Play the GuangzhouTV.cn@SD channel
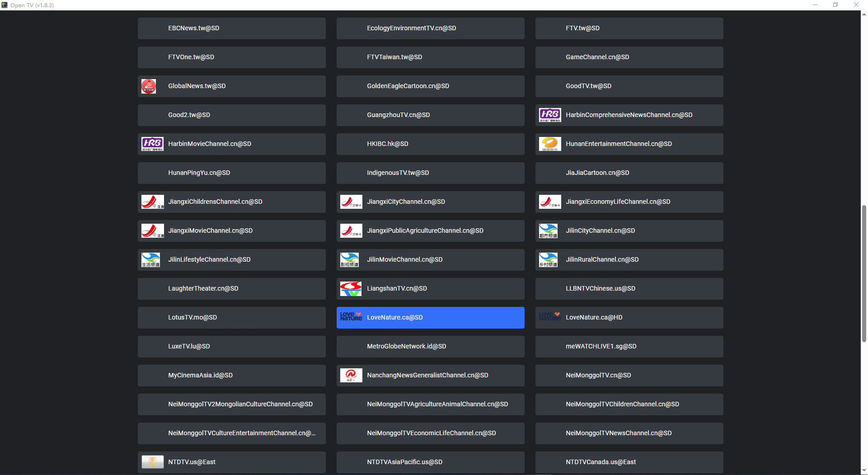This screenshot has height=475, width=868. click(x=430, y=115)
